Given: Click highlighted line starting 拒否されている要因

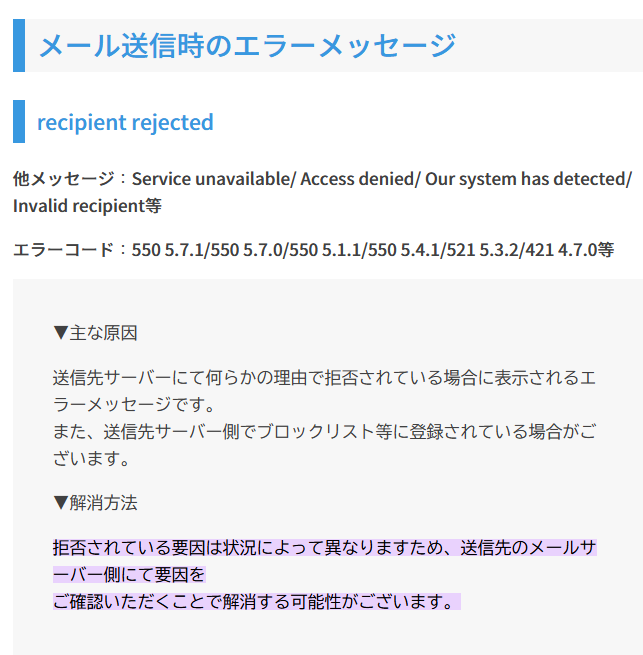Looking at the screenshot, I should click(324, 548).
